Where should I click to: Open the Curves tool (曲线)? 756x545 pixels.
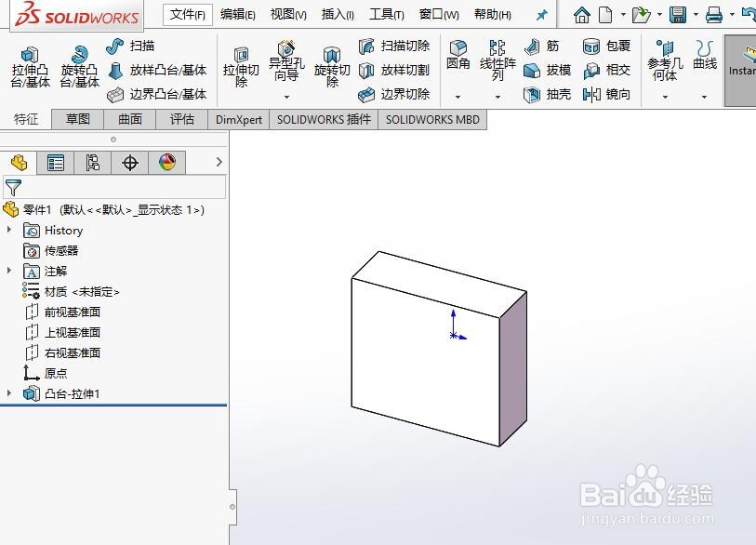point(705,55)
